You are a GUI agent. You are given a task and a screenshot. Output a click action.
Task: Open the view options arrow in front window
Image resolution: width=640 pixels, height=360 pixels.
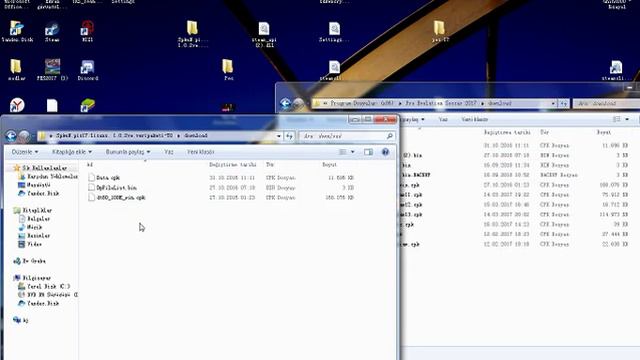[x=353, y=152]
